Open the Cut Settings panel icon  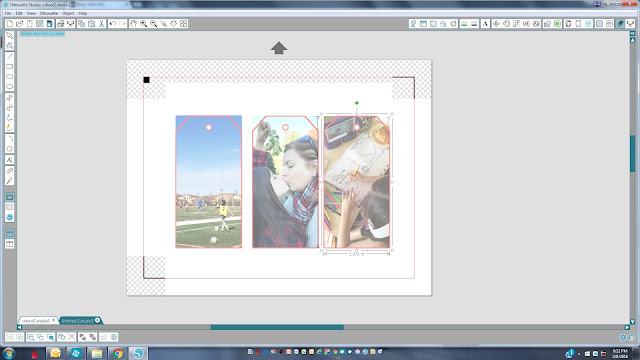pyautogui.click(x=620, y=24)
